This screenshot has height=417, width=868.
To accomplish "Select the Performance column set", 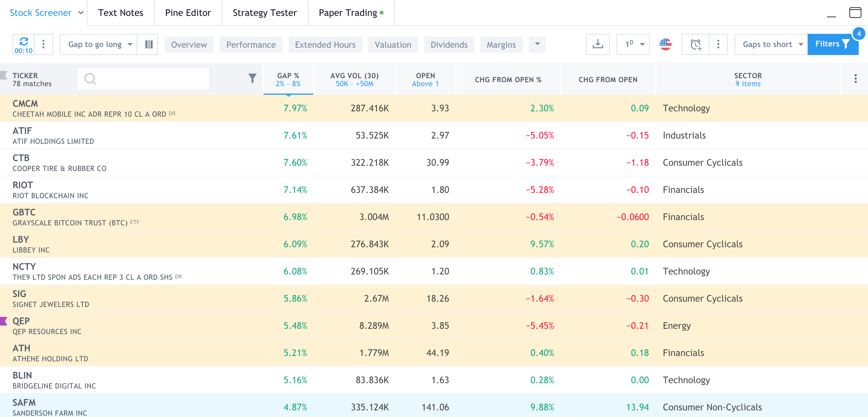I will tap(251, 44).
